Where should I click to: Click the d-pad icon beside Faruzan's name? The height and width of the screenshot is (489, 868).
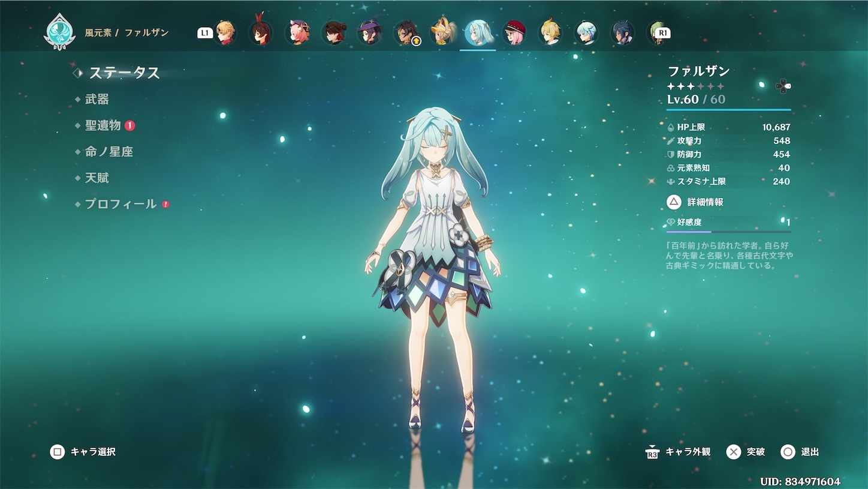(783, 86)
